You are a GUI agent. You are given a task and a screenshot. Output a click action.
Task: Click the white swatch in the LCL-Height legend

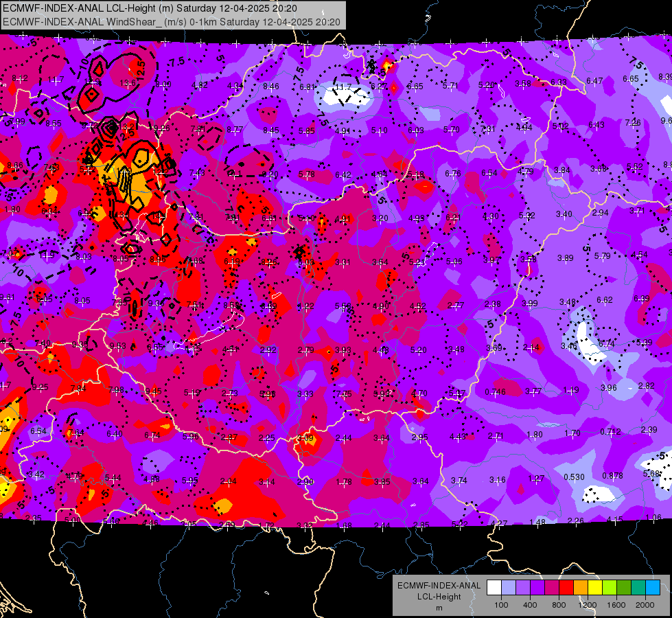tap(494, 587)
